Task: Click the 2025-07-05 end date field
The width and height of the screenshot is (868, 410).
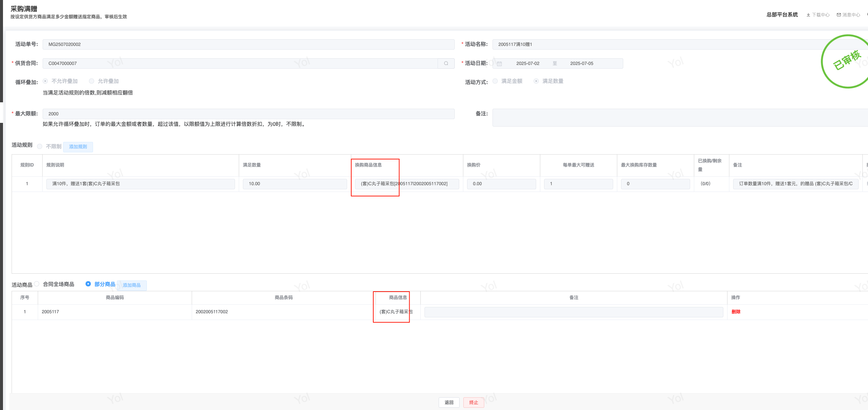Action: tap(581, 63)
